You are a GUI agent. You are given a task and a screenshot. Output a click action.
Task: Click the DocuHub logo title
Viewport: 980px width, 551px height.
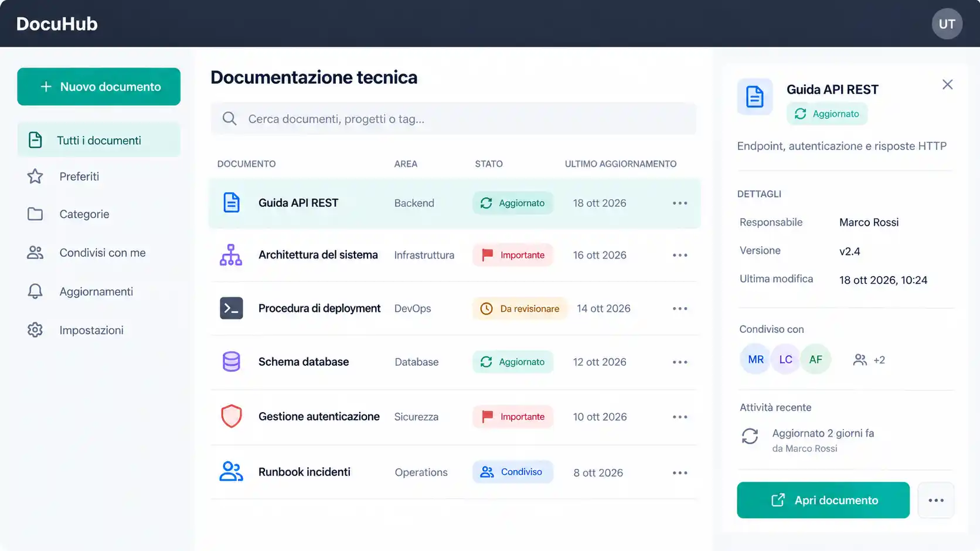point(57,24)
